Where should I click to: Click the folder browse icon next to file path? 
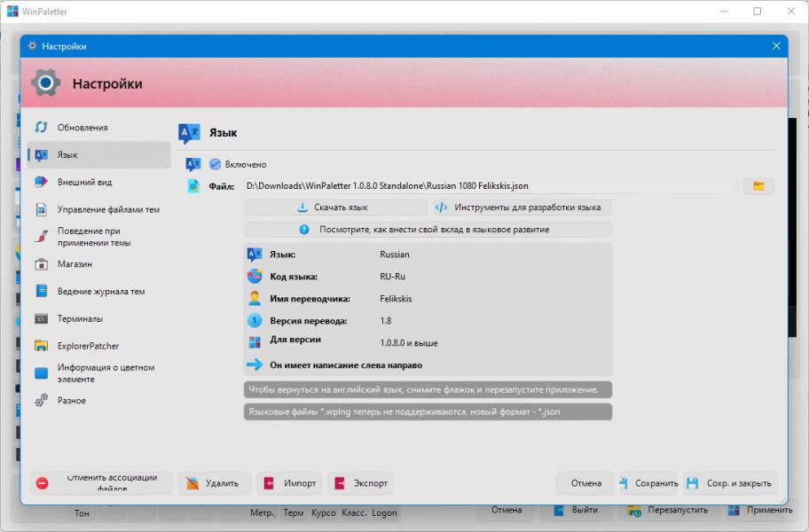pos(758,186)
